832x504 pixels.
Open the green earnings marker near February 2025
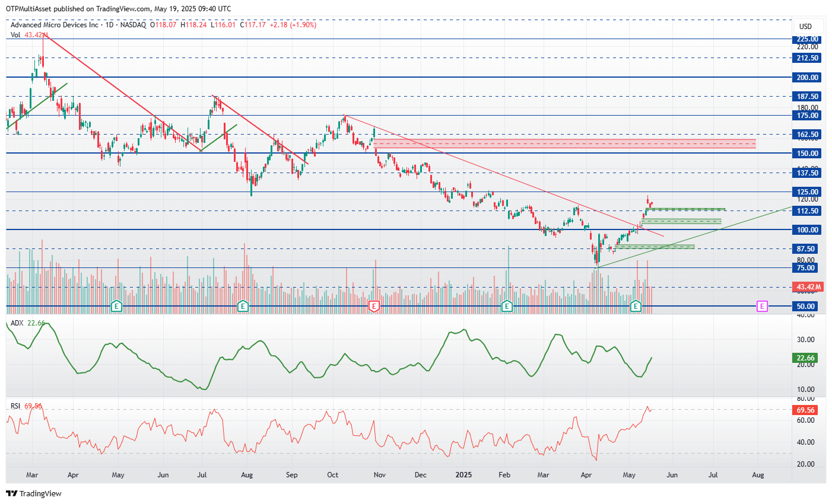pyautogui.click(x=507, y=306)
